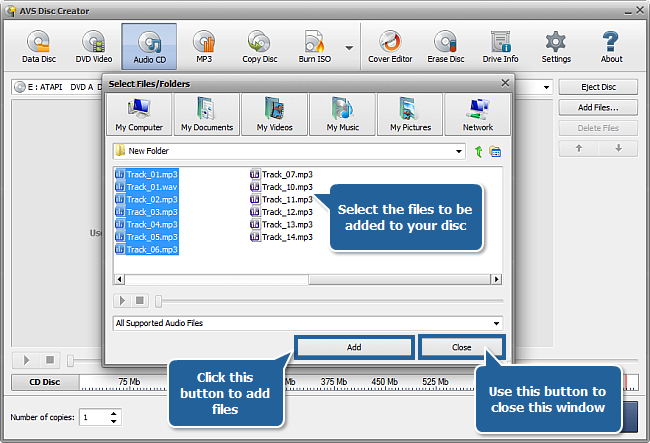Click the Close button in the dialog
The height and width of the screenshot is (443, 650).
pyautogui.click(x=461, y=347)
